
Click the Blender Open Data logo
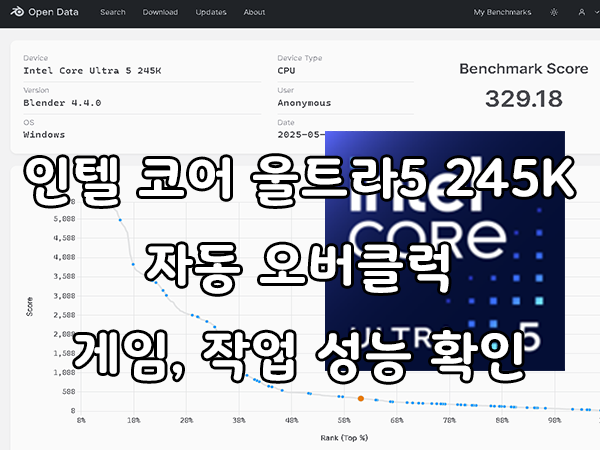[44, 12]
